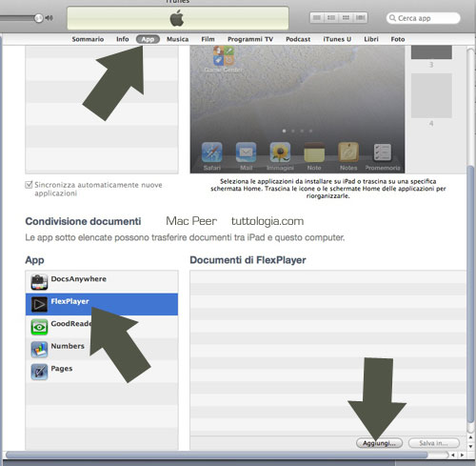The height and width of the screenshot is (466, 476).
Task: Switch to album list view icon
Action: tap(331, 18)
